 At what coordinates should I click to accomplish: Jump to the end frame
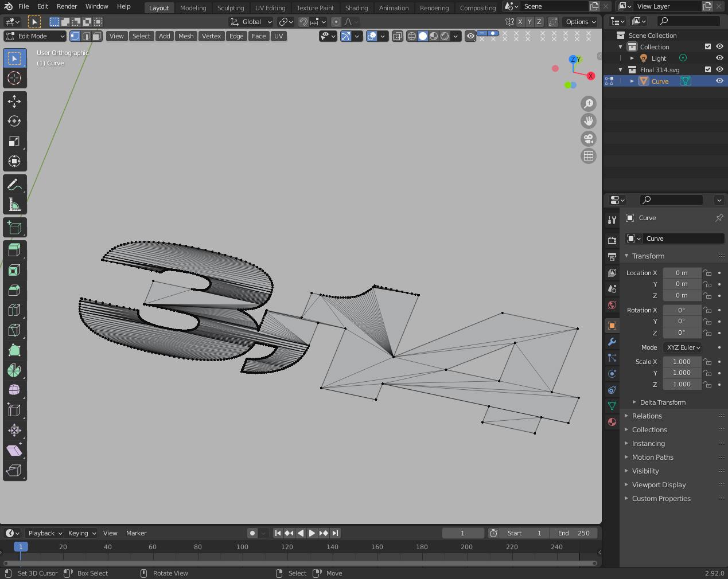click(336, 533)
